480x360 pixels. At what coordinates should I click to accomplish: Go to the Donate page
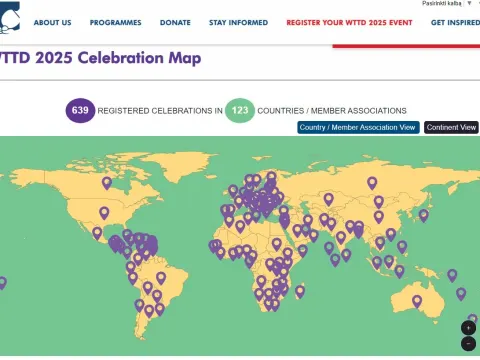tap(175, 23)
